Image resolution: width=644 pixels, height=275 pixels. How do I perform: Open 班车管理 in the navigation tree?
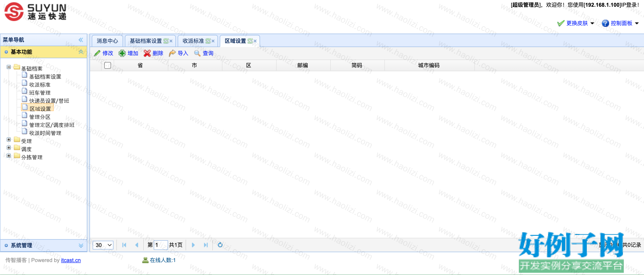point(40,93)
